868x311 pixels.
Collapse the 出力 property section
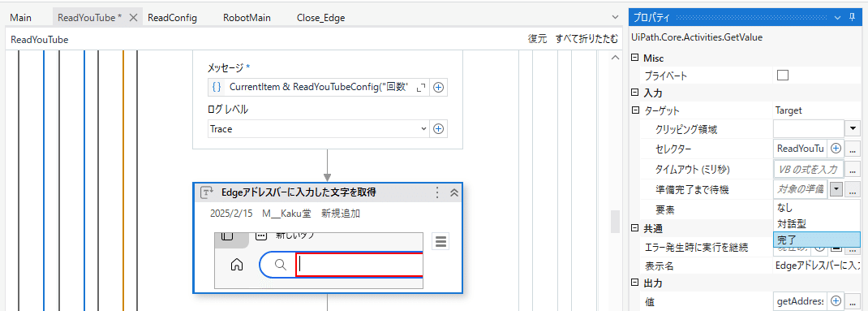(635, 283)
